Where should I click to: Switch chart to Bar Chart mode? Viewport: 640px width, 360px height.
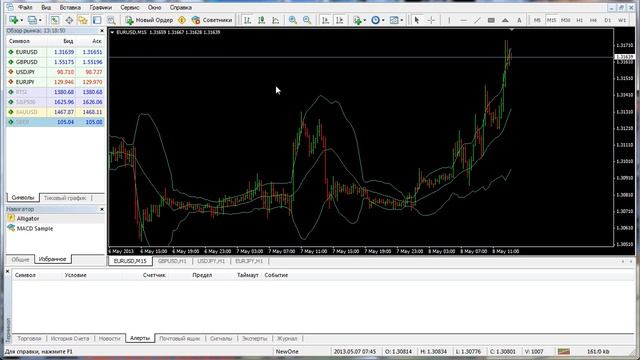247,20
